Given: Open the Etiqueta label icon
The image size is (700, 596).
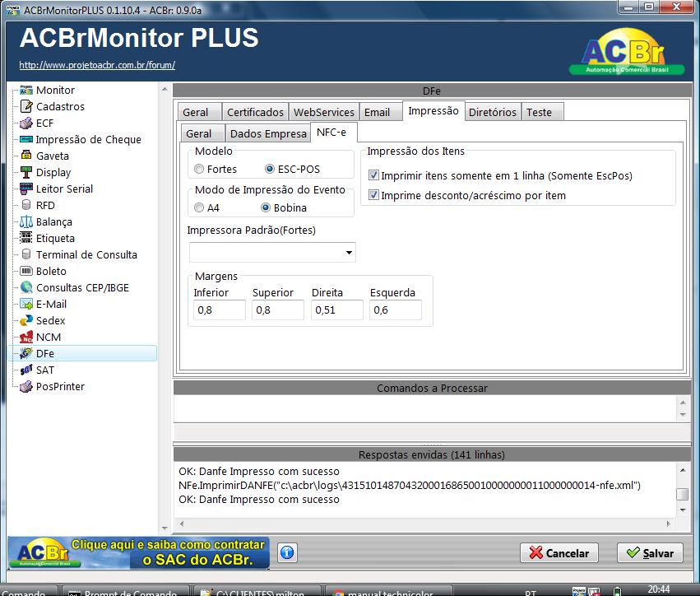Looking at the screenshot, I should (x=26, y=238).
